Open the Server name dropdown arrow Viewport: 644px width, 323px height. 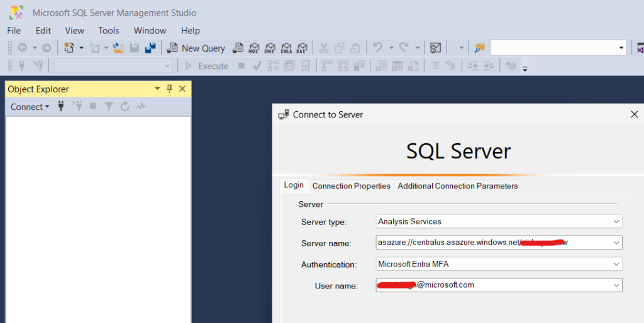click(616, 243)
